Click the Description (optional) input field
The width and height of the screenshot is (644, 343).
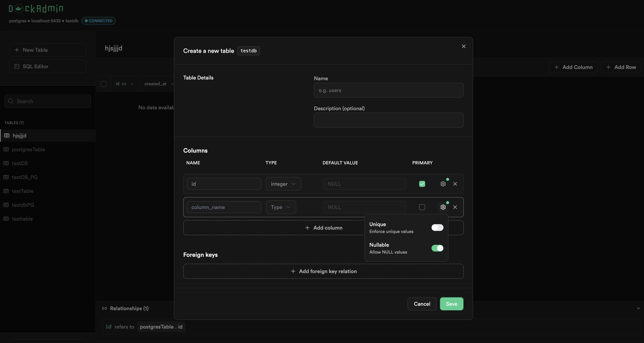pyautogui.click(x=388, y=121)
